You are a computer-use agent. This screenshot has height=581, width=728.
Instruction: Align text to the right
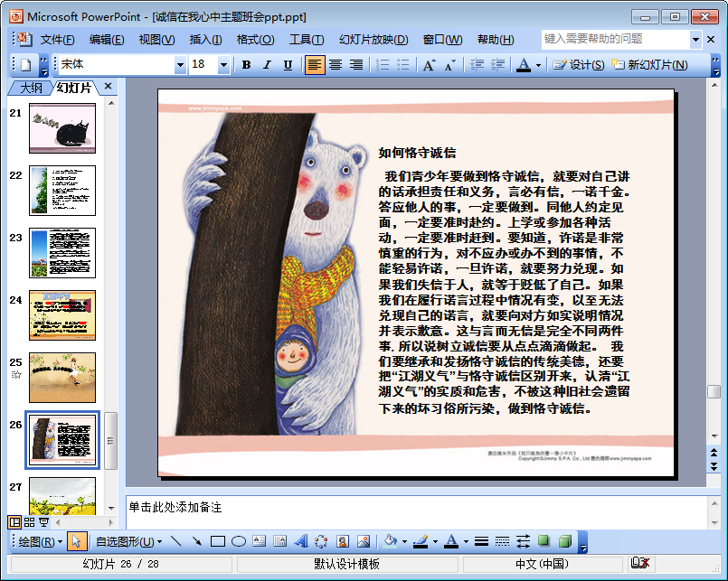(356, 65)
